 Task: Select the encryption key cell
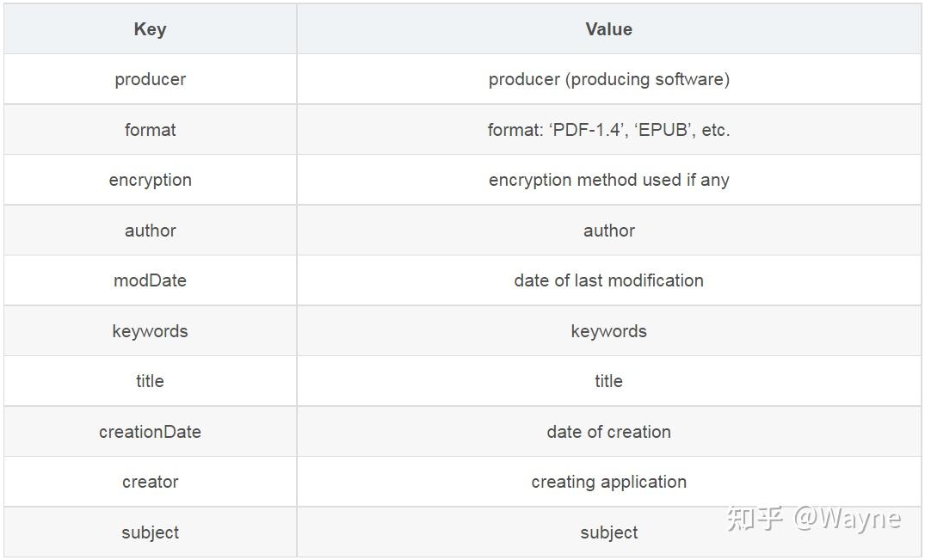coord(150,180)
